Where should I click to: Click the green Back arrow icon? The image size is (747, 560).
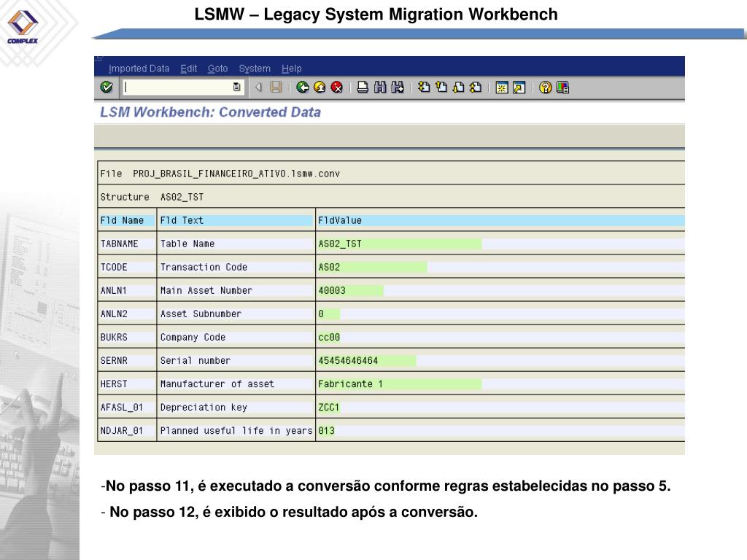click(x=303, y=87)
